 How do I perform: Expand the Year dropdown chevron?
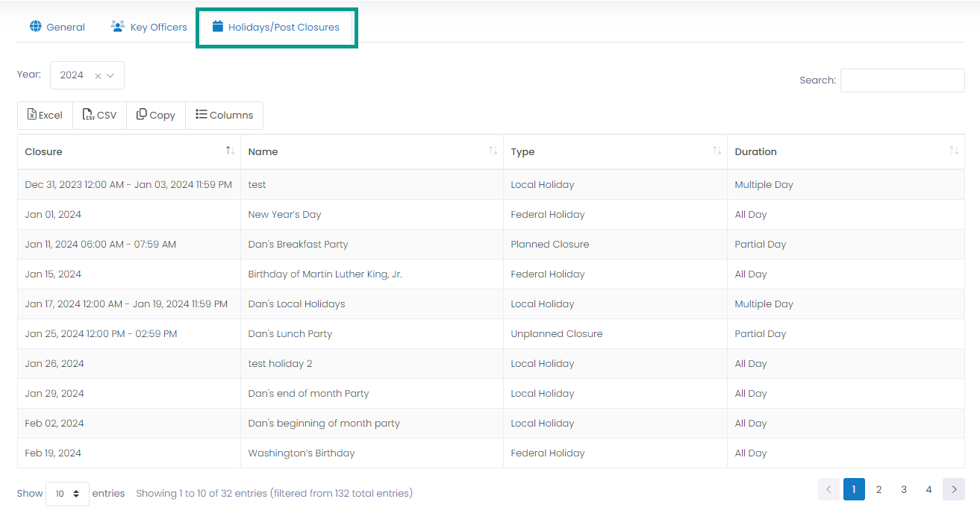click(110, 75)
